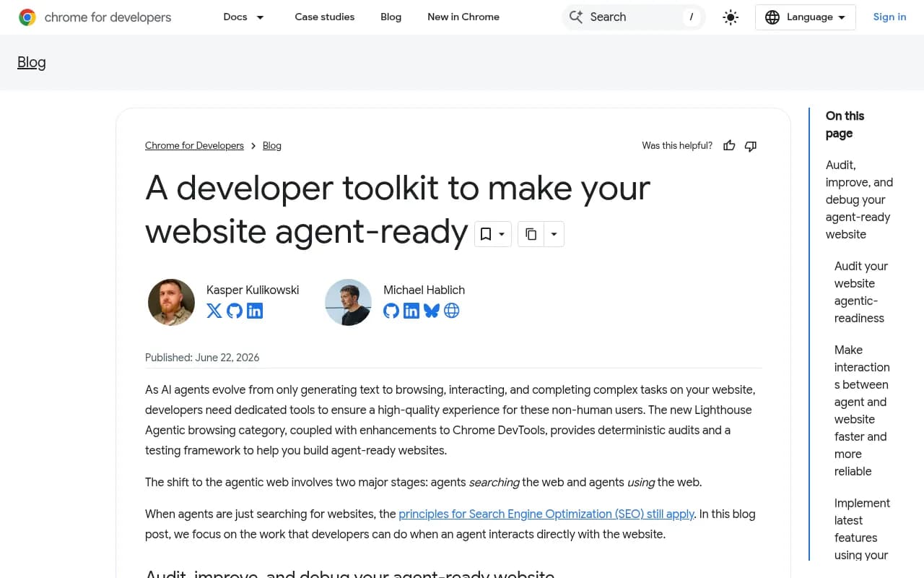Viewport: 924px width, 578px height.
Task: Go to Blog in the top navigation bar
Action: click(x=391, y=17)
